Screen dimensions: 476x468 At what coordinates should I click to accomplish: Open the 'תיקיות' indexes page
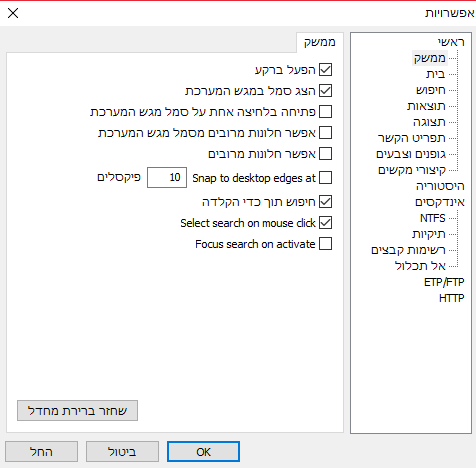429,234
